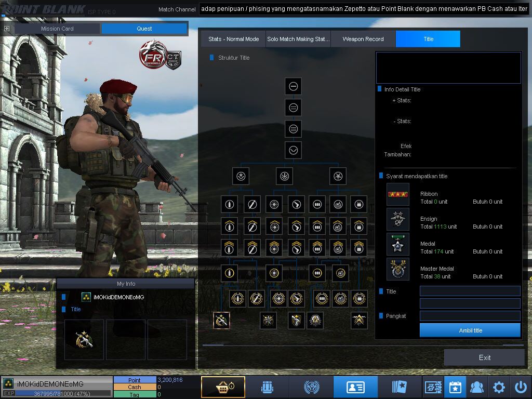The height and width of the screenshot is (399, 532).
Task: Open the Weapon Record tab
Action: [x=363, y=39]
